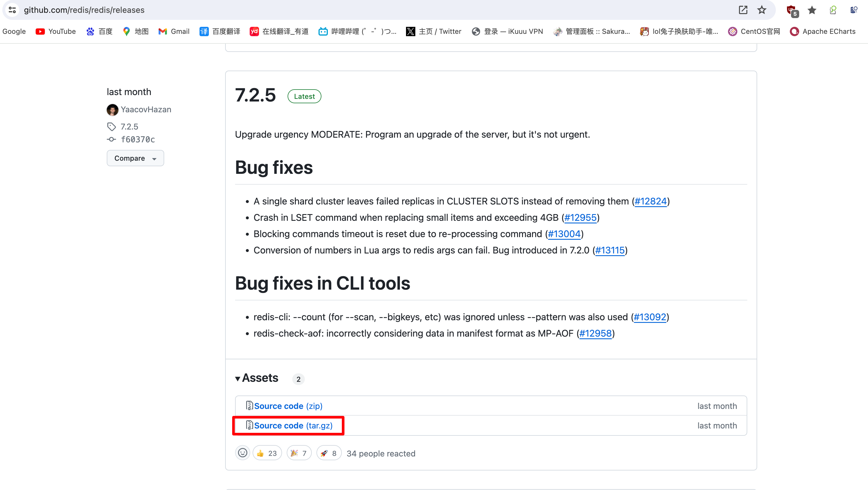This screenshot has height=490, width=868.
Task: Open pull request #13004
Action: (x=564, y=234)
